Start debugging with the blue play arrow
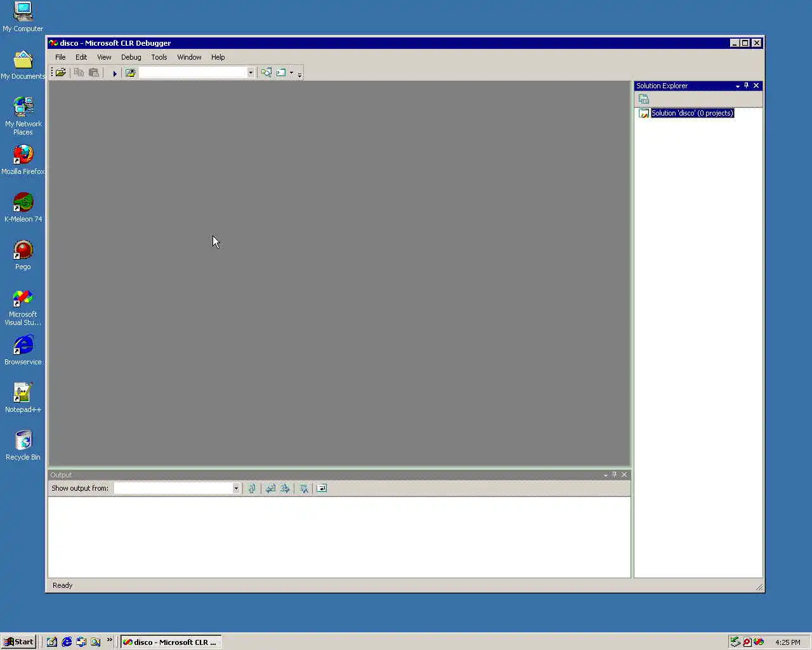812x650 pixels. click(115, 74)
